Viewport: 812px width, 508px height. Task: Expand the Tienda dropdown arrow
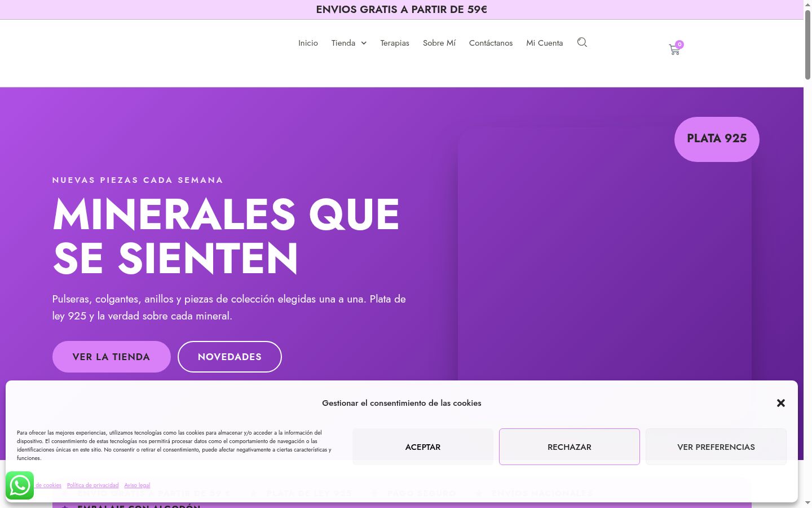(364, 43)
